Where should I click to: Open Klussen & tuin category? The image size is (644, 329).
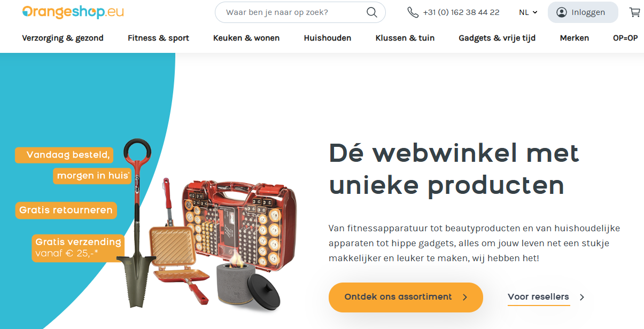[x=405, y=38]
